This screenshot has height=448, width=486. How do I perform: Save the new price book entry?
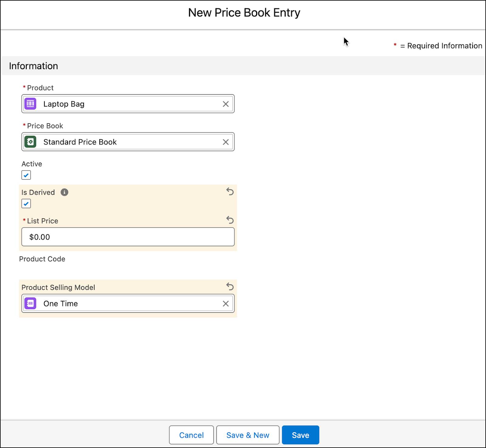tap(300, 435)
